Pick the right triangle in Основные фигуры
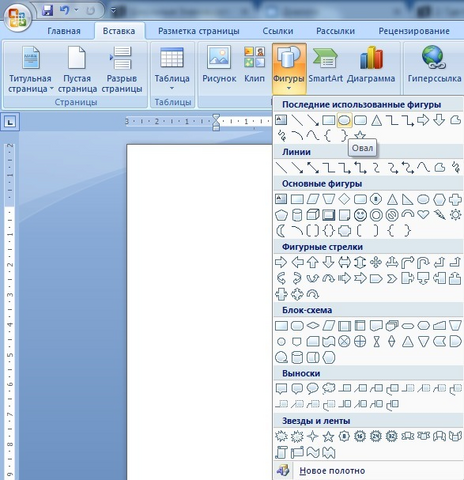The height and width of the screenshot is (480, 464). click(x=407, y=199)
